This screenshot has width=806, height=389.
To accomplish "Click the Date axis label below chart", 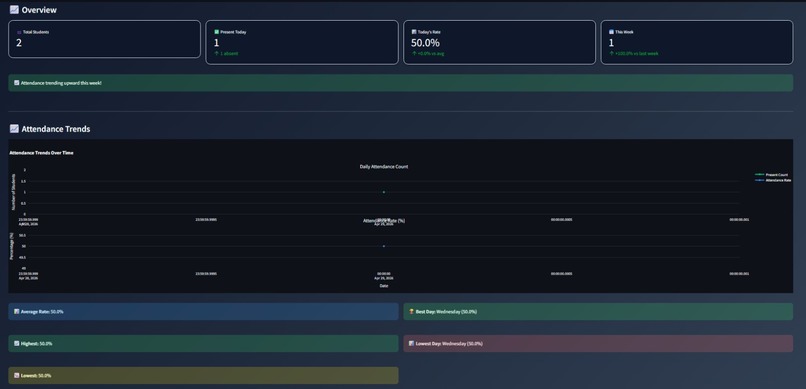I will [384, 286].
